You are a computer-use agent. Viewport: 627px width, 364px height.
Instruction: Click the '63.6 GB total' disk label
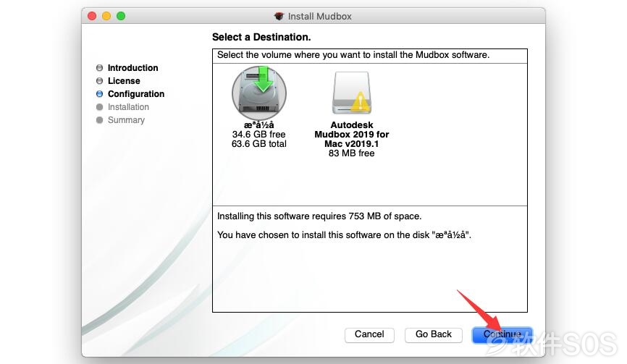258,144
